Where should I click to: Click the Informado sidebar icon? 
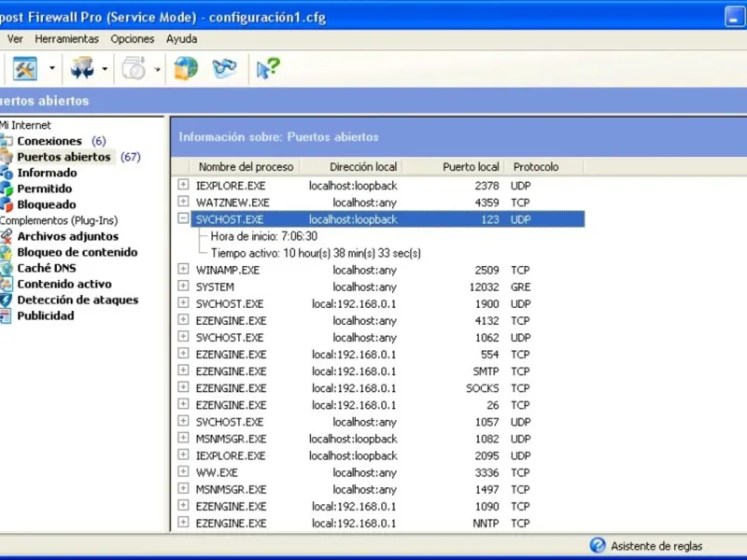click(7, 173)
